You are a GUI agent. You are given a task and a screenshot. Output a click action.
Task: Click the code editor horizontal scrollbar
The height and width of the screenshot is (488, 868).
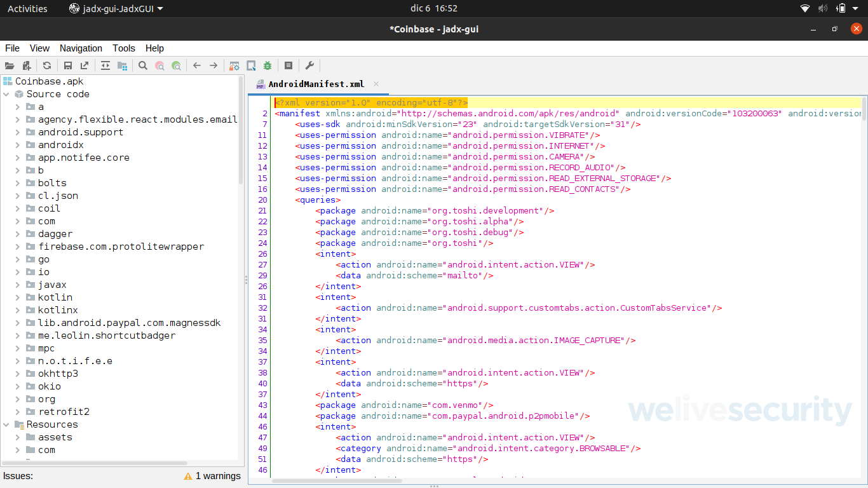[x=337, y=481]
